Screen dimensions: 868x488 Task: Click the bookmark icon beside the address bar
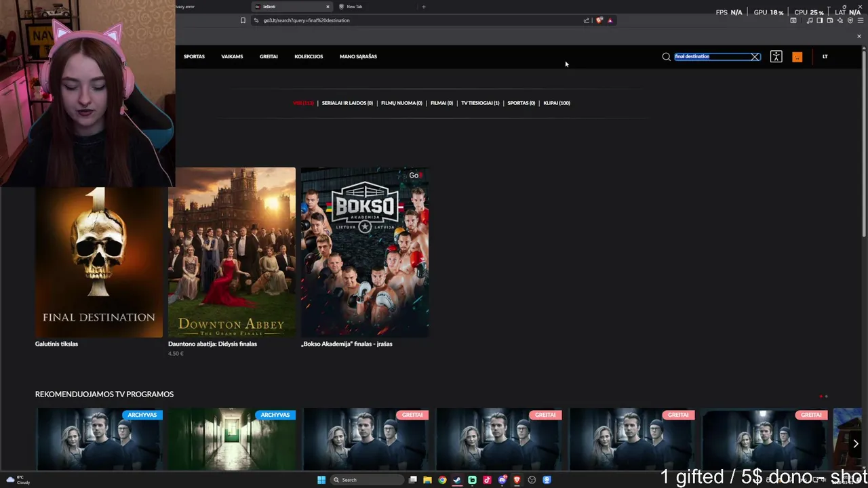[x=243, y=20]
